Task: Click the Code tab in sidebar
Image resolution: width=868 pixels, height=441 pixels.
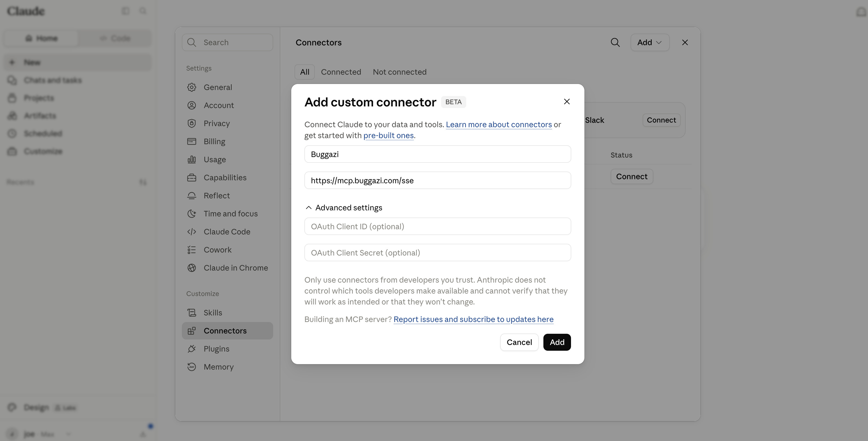Action: click(x=115, y=38)
